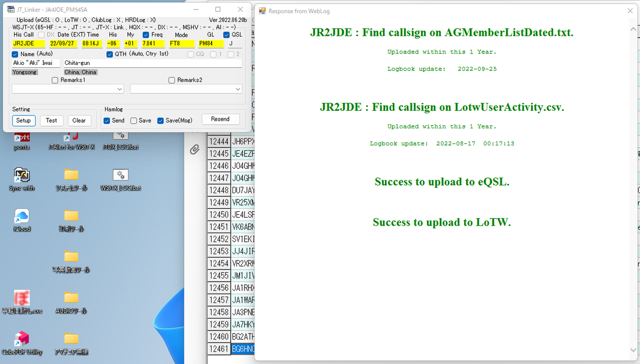Select the Sync with desktop shortcut
Image resolution: width=640 pixels, height=364 pixels.
pyautogui.click(x=21, y=180)
